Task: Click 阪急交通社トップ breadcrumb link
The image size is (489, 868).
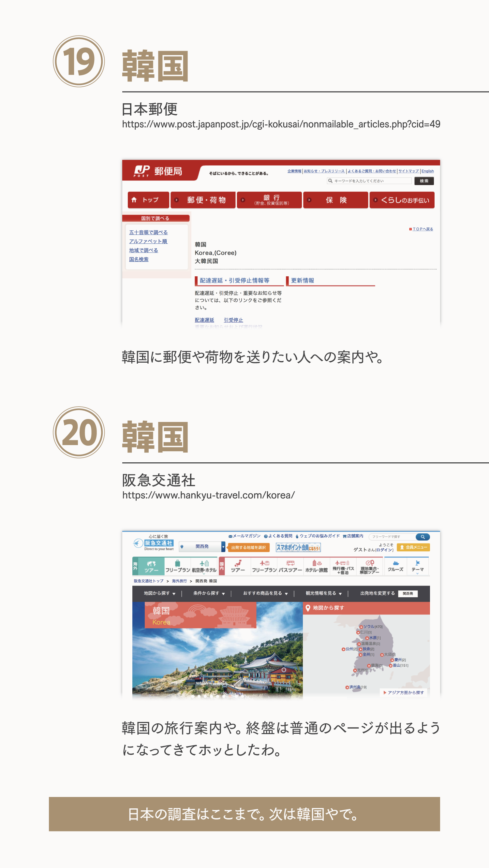Action: [149, 581]
